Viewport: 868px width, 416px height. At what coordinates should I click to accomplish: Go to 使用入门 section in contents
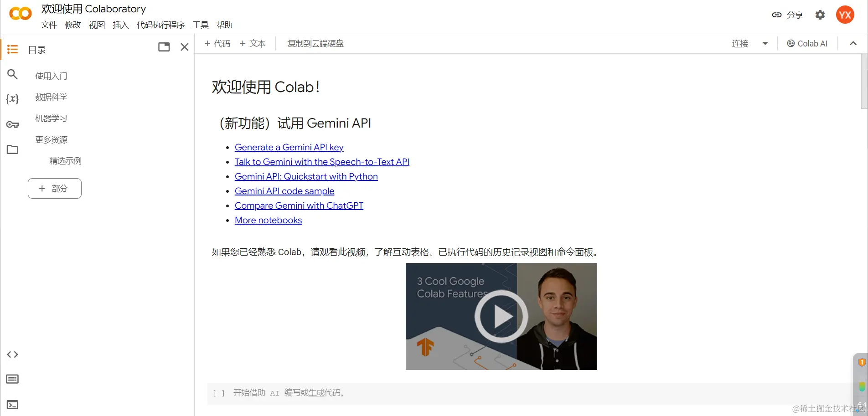click(x=51, y=76)
